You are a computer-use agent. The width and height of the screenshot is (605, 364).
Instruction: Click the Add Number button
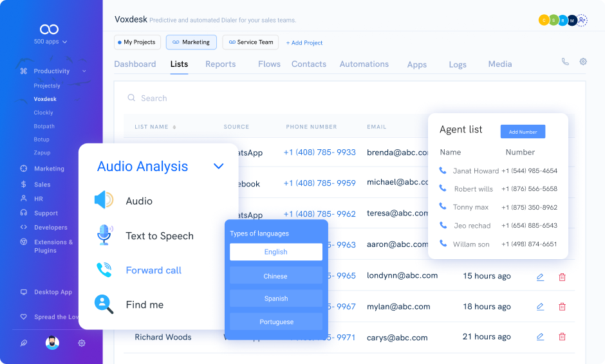point(523,132)
